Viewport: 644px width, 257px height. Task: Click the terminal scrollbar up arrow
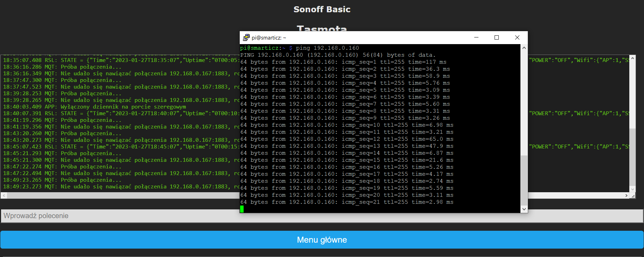pos(524,48)
